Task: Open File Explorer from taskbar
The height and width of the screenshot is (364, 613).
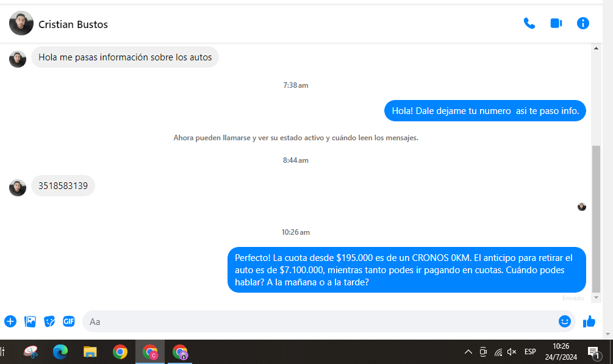Action: (x=90, y=352)
